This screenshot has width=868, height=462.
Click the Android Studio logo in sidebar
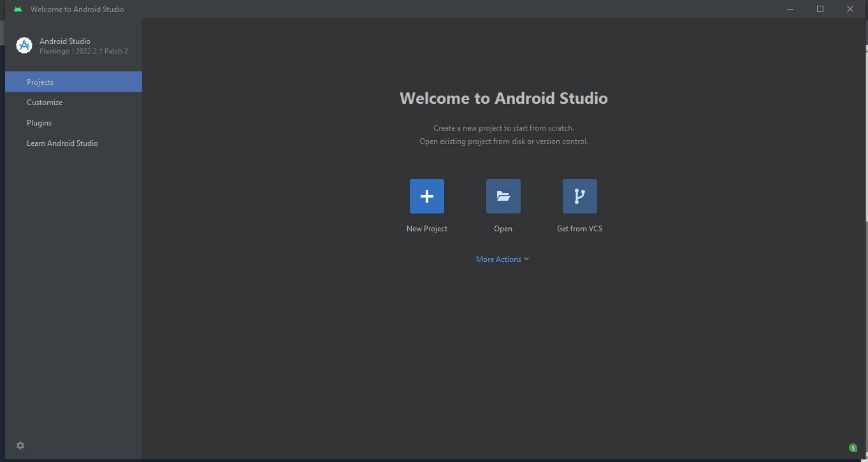24,45
